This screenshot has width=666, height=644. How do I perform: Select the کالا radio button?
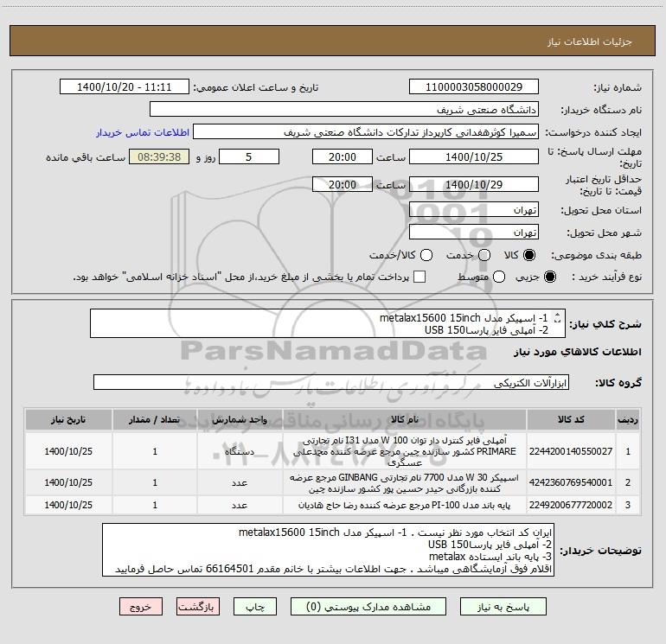529,255
